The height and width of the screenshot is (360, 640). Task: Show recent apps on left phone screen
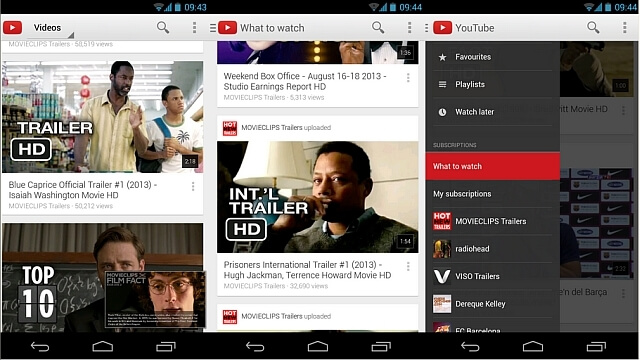[x=166, y=347]
